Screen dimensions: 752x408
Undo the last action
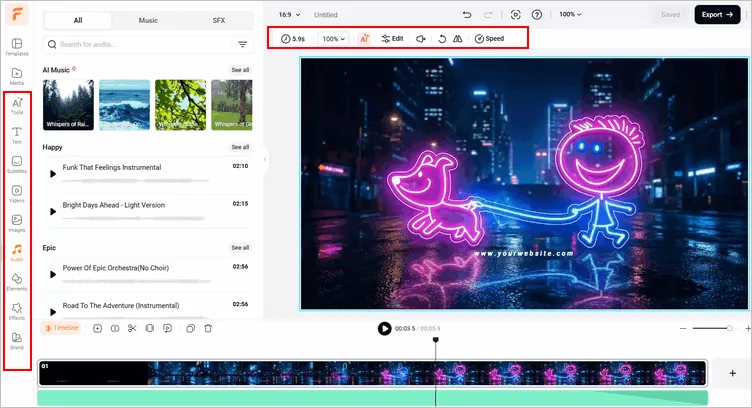(467, 15)
